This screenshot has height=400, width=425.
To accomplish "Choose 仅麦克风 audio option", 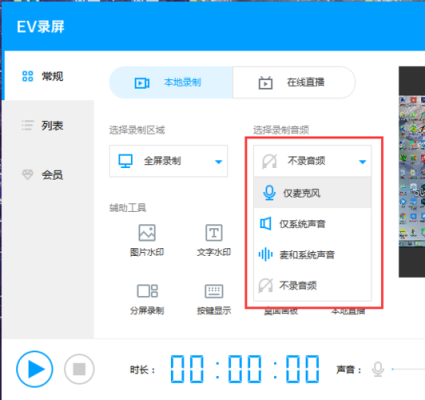I will (x=312, y=193).
